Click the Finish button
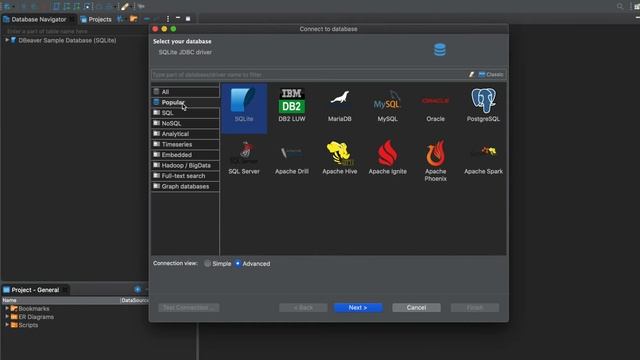 (x=475, y=307)
